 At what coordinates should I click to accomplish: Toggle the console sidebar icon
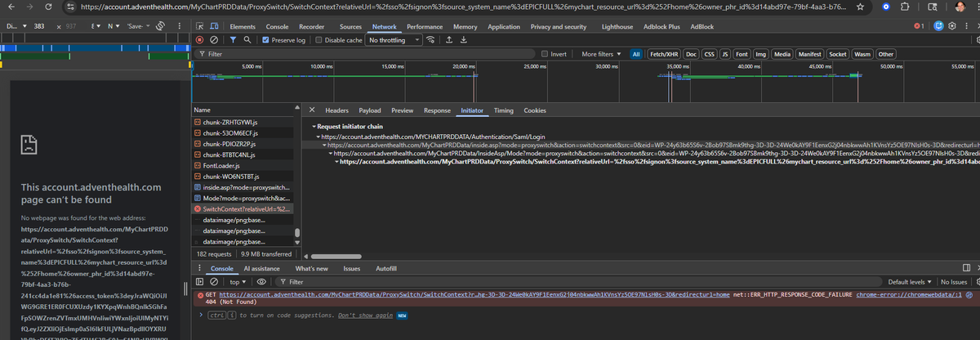(x=200, y=282)
